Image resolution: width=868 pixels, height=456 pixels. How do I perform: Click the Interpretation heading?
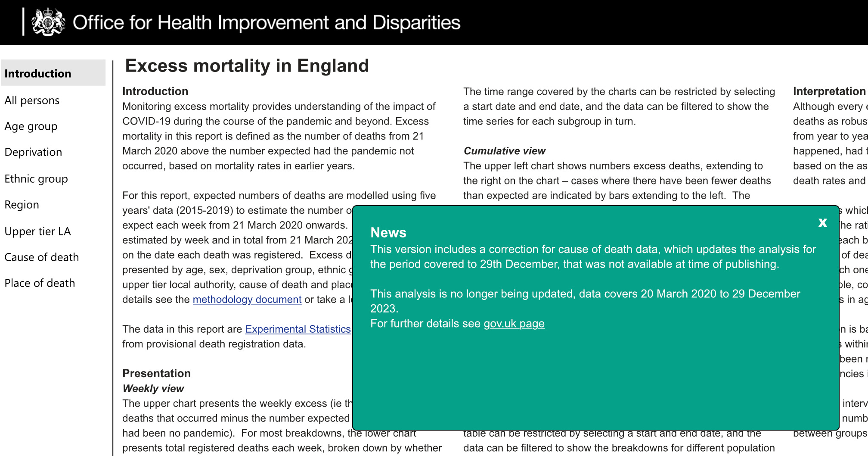pos(829,91)
